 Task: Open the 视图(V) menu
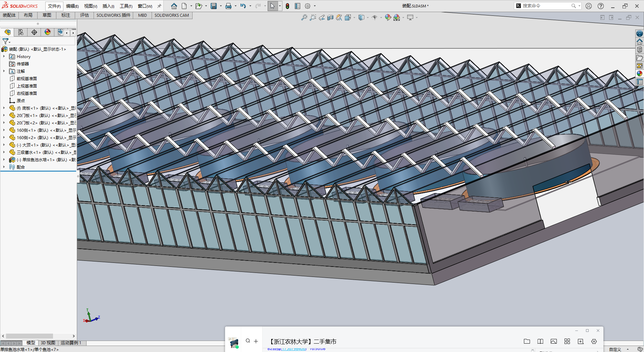tap(91, 6)
